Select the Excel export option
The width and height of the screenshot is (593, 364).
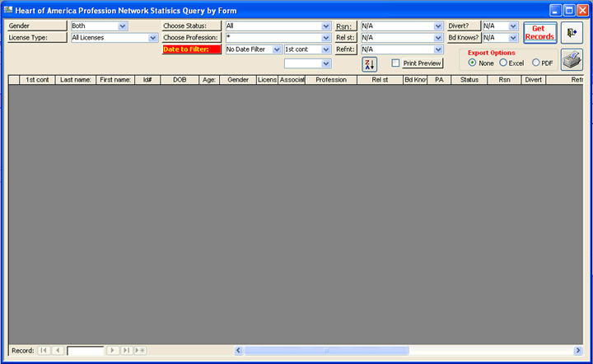[x=503, y=63]
